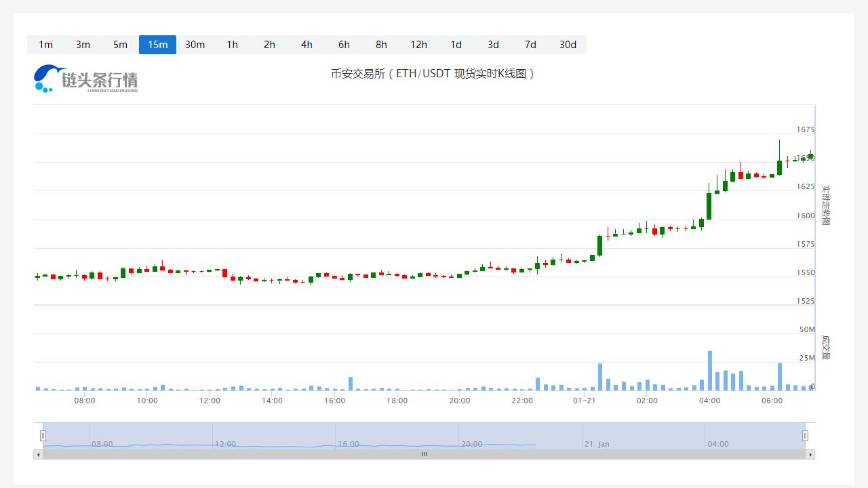
Task: Click the large green candle near 04:00
Action: click(x=709, y=206)
